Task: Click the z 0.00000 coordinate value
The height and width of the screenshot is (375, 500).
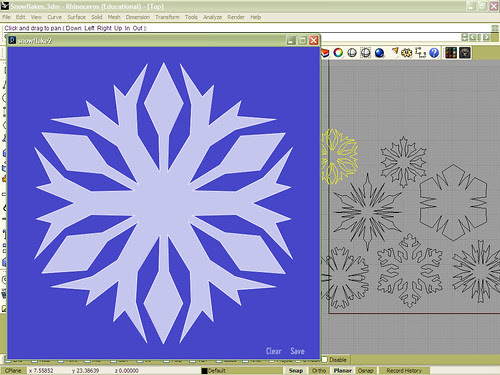Action: tap(126, 370)
